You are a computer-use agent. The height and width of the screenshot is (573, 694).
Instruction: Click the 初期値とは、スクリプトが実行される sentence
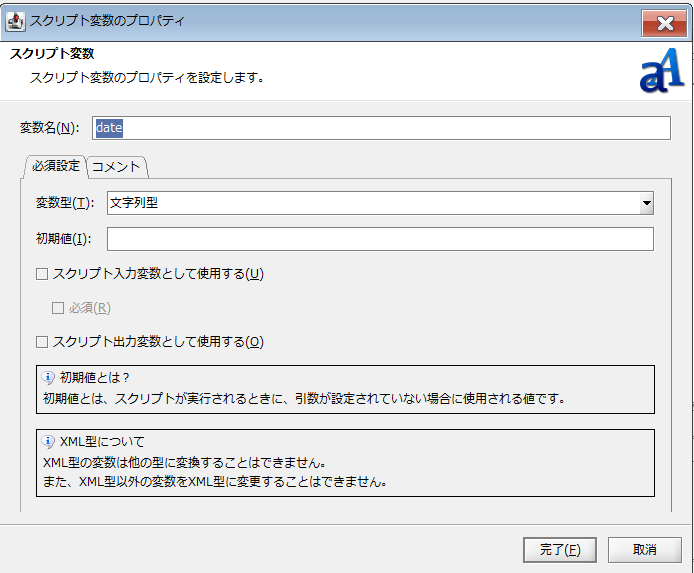coord(304,399)
